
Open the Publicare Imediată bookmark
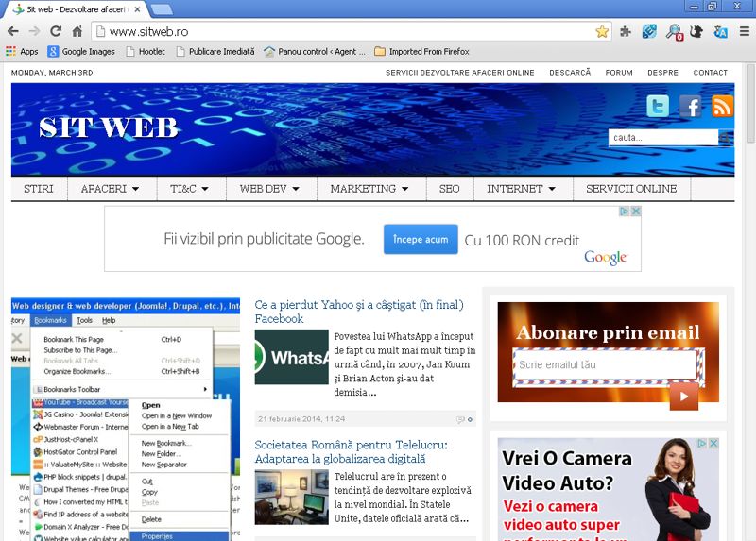215,52
